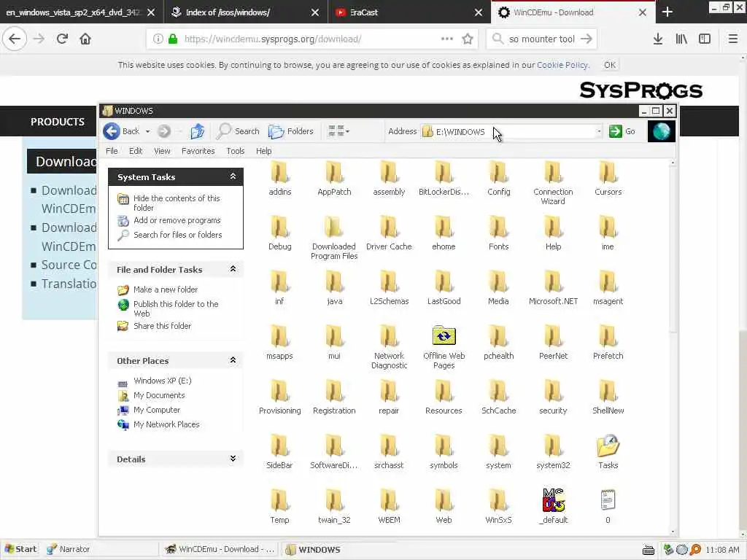The height and width of the screenshot is (560, 747).
Task: Open the Edit menu in explorer
Action: [x=136, y=151]
